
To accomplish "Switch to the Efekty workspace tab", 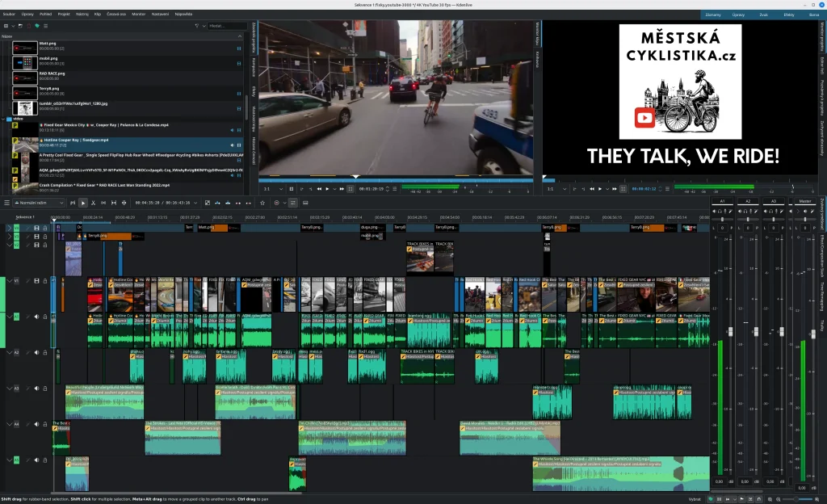I will 789,15.
